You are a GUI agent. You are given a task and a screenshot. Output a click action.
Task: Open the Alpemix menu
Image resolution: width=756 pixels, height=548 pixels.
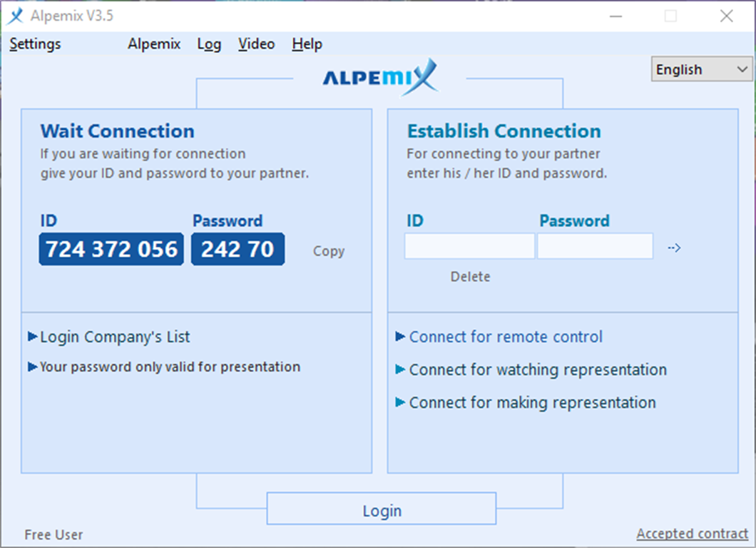(154, 44)
